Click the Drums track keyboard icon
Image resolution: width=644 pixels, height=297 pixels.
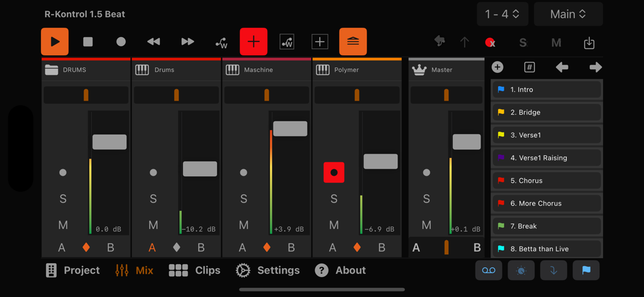click(x=142, y=70)
